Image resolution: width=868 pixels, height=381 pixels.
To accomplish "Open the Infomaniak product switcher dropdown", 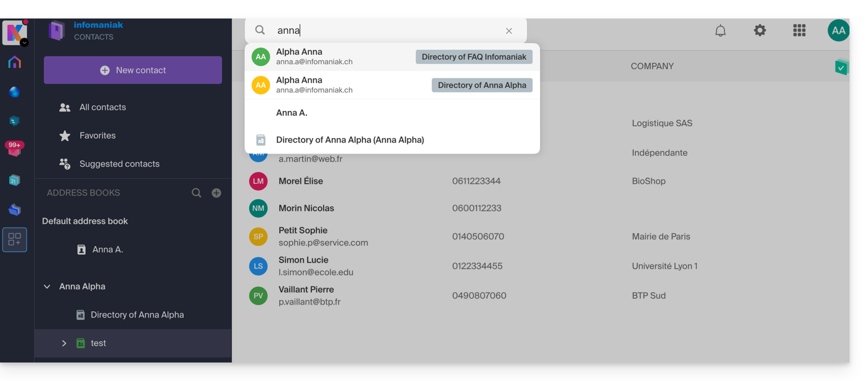I will 24,43.
